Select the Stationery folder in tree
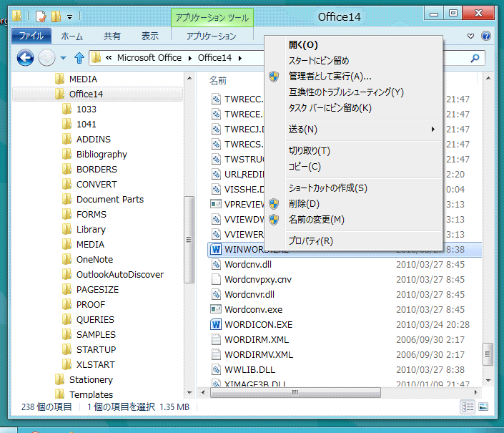This screenshot has height=433, width=504. click(91, 379)
